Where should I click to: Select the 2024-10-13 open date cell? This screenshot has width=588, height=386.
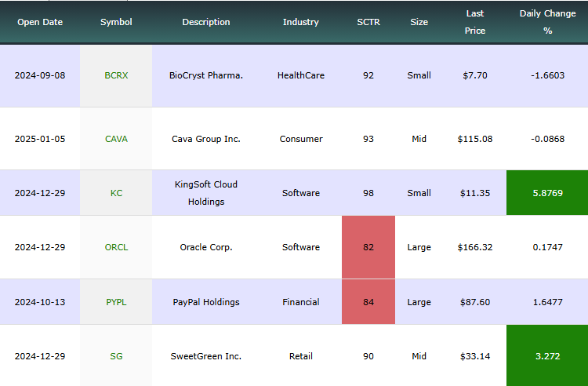click(40, 302)
